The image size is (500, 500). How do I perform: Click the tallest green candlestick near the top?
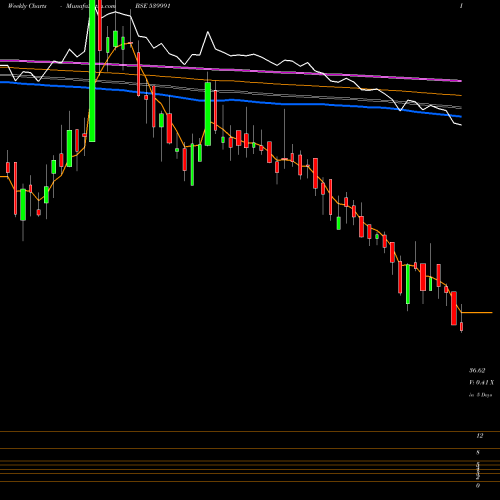[92, 71]
